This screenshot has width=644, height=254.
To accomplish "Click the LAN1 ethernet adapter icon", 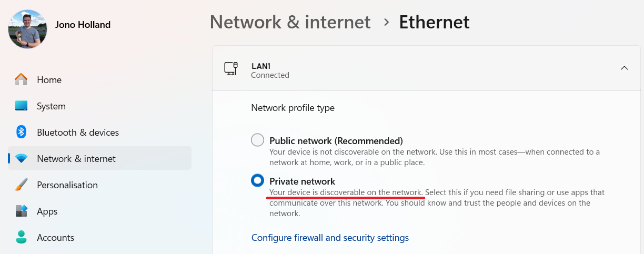I will 231,68.
